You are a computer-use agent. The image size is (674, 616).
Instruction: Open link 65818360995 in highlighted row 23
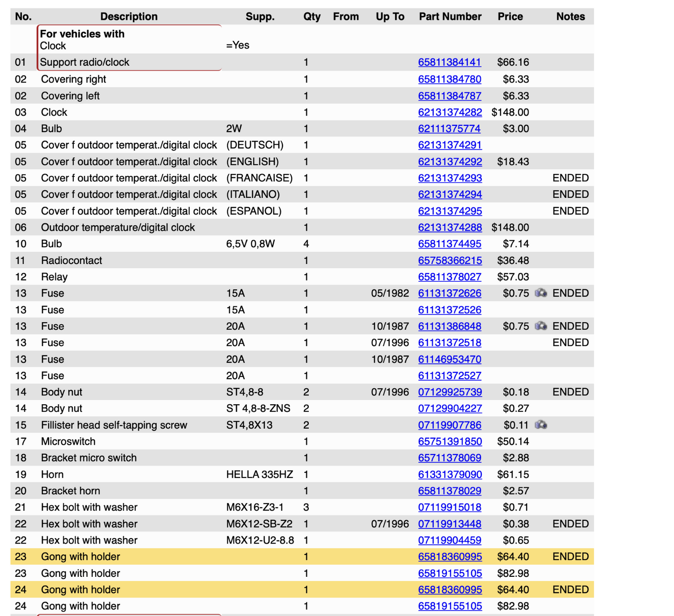[450, 557]
